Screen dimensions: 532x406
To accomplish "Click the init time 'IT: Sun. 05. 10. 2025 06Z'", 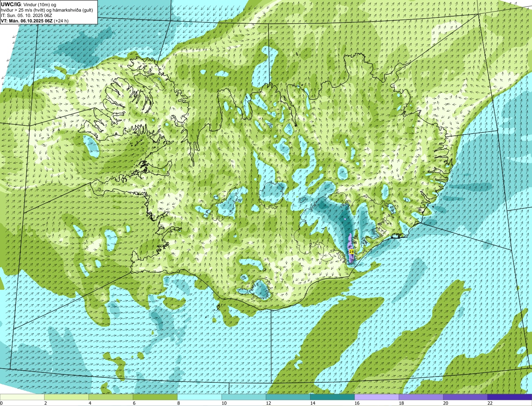I will pos(27,15).
